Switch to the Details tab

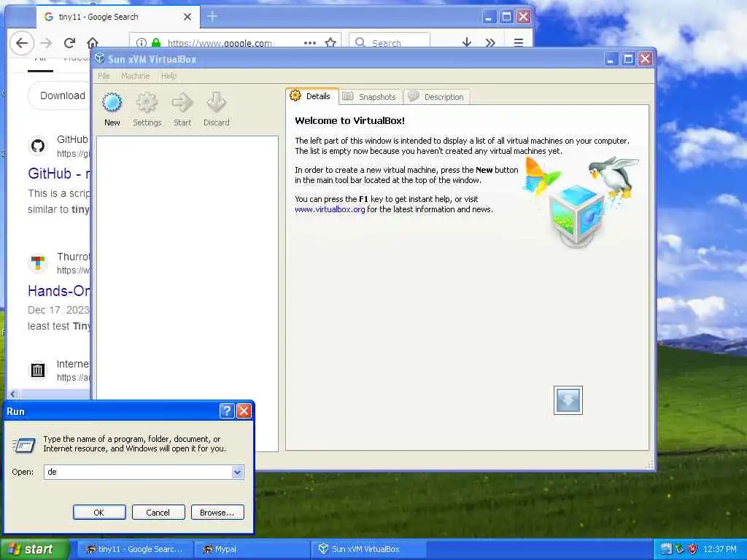(x=312, y=96)
